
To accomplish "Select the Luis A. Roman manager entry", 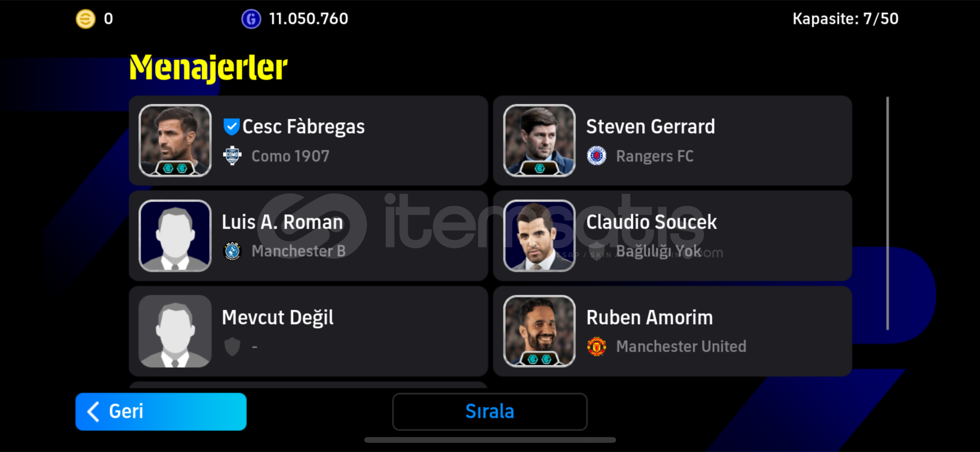I will click(309, 236).
